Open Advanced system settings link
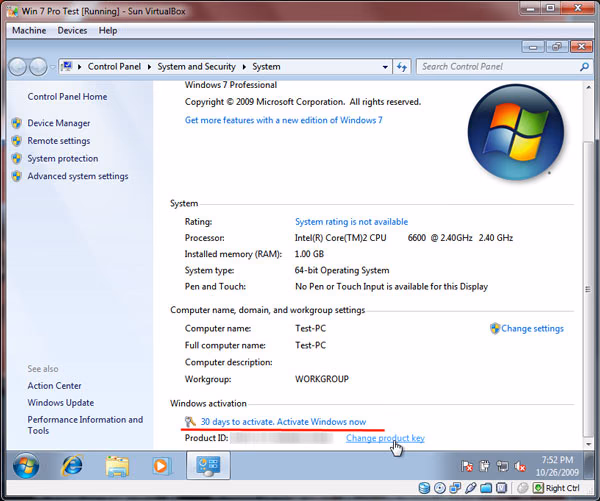Screen dimensions: 600x501 [78, 176]
